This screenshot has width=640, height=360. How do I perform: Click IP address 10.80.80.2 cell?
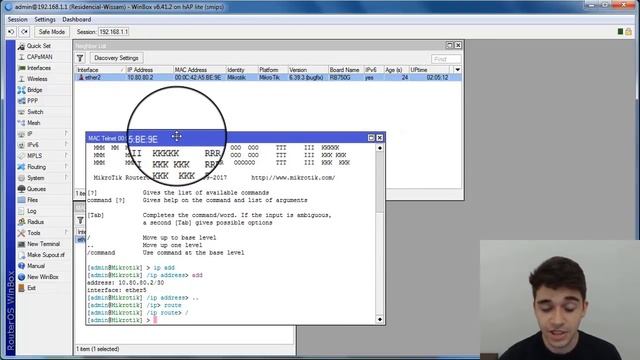click(140, 78)
